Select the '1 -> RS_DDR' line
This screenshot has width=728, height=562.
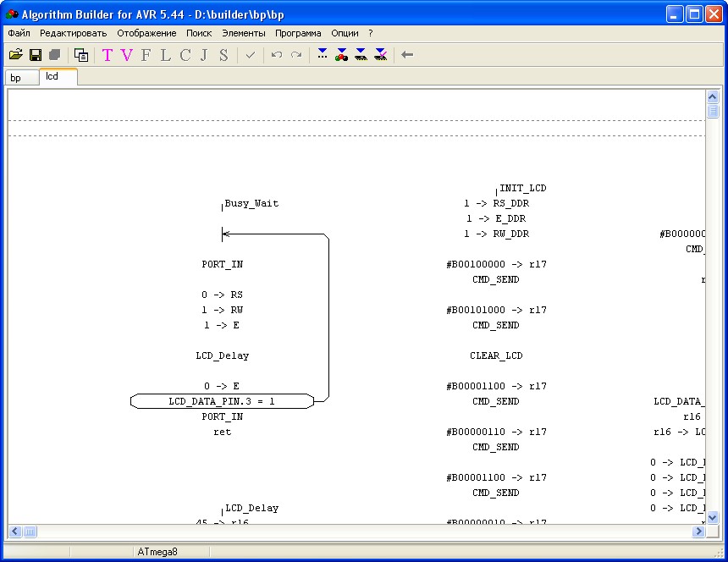[496, 203]
